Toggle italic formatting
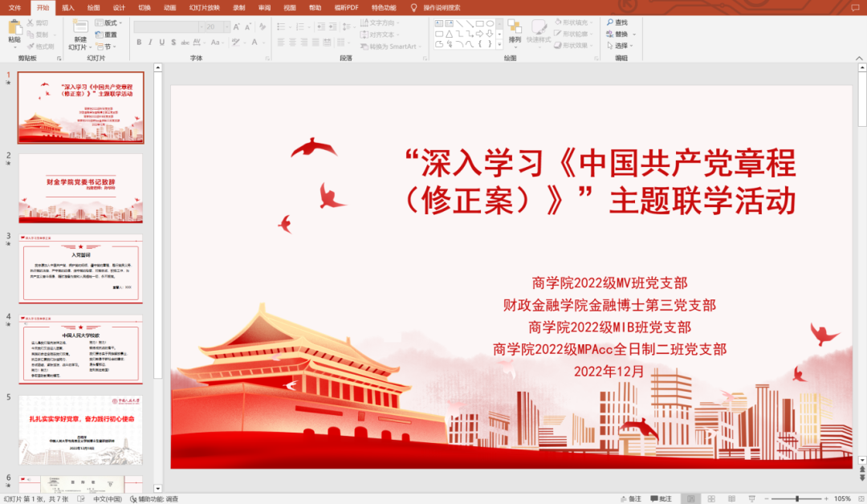This screenshot has height=504, width=867. [x=150, y=42]
